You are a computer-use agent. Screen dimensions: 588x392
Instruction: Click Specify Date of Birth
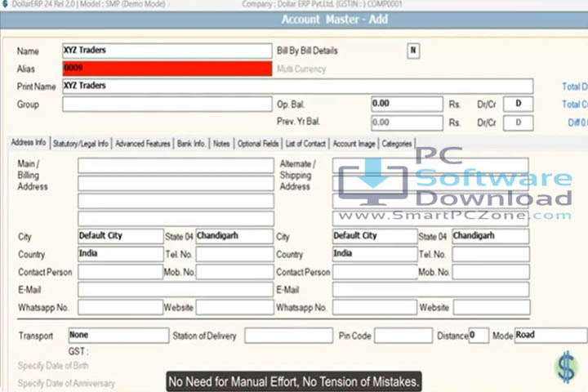point(53,365)
